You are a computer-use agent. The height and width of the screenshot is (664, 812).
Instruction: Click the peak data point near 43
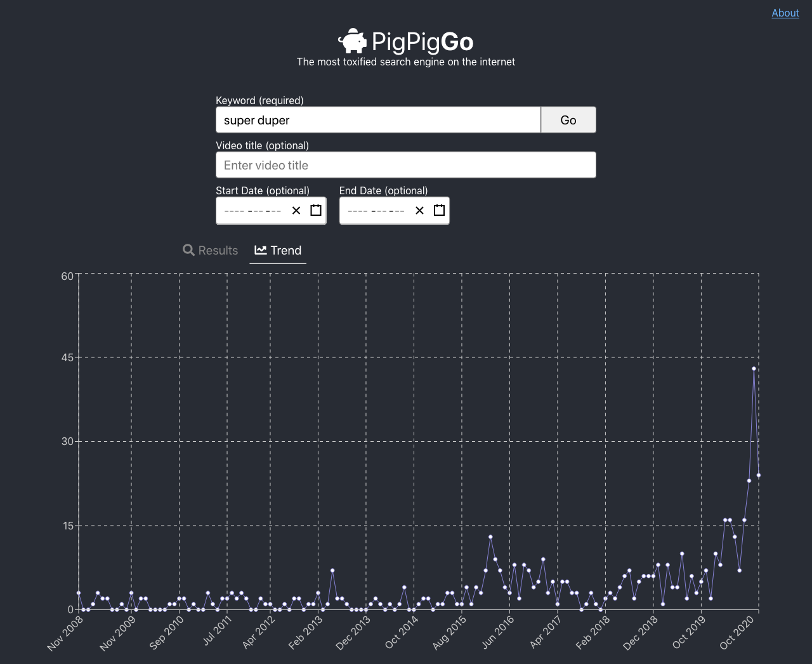click(x=754, y=369)
